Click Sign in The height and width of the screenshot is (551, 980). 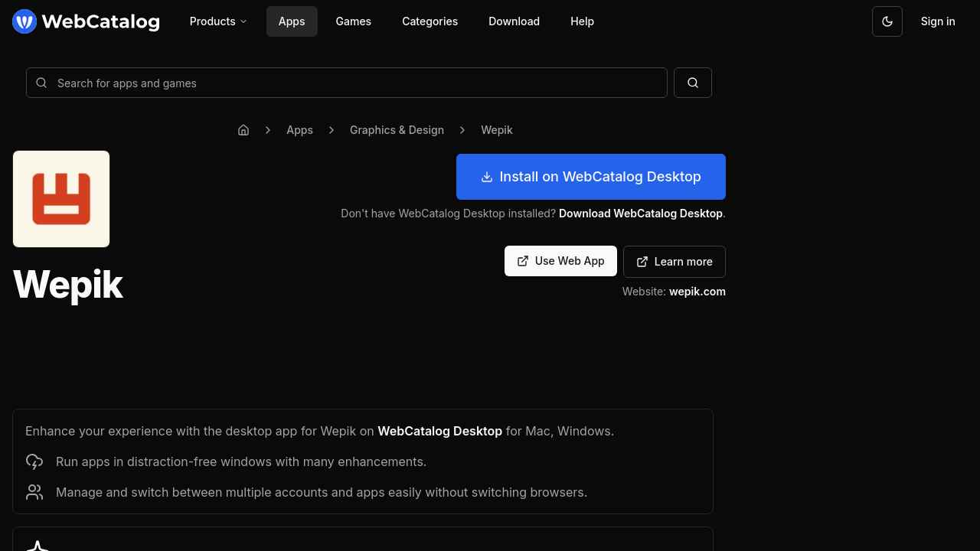[937, 21]
